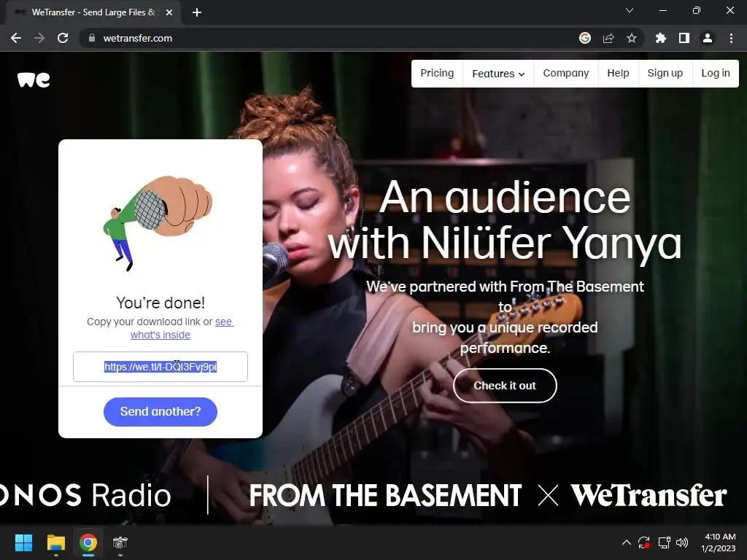Click the Chrome taskbar icon
Image resolution: width=747 pixels, height=560 pixels.
[88, 542]
